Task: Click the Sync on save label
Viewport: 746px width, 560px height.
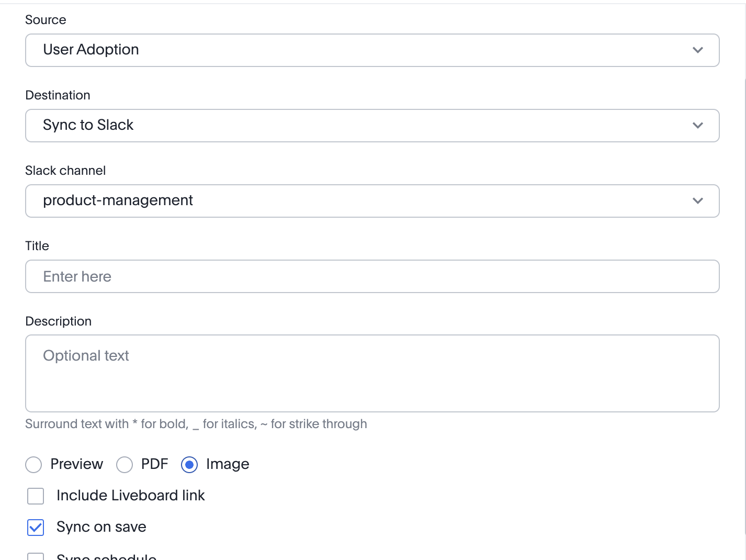Action: 101,527
